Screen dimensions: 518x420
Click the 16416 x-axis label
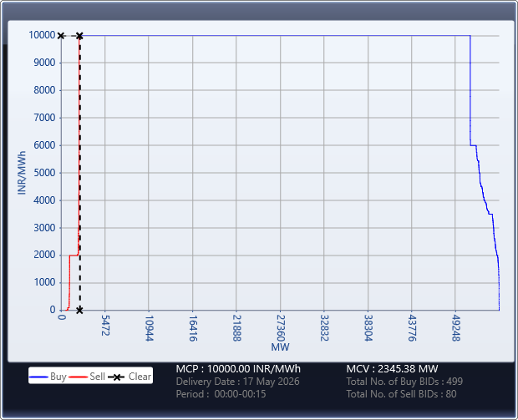pyautogui.click(x=193, y=328)
